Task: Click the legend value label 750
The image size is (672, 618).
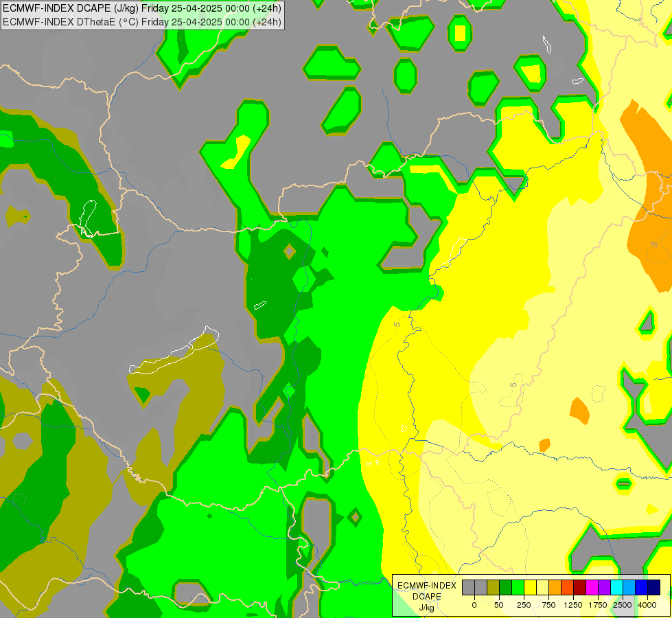Action: coord(548,605)
